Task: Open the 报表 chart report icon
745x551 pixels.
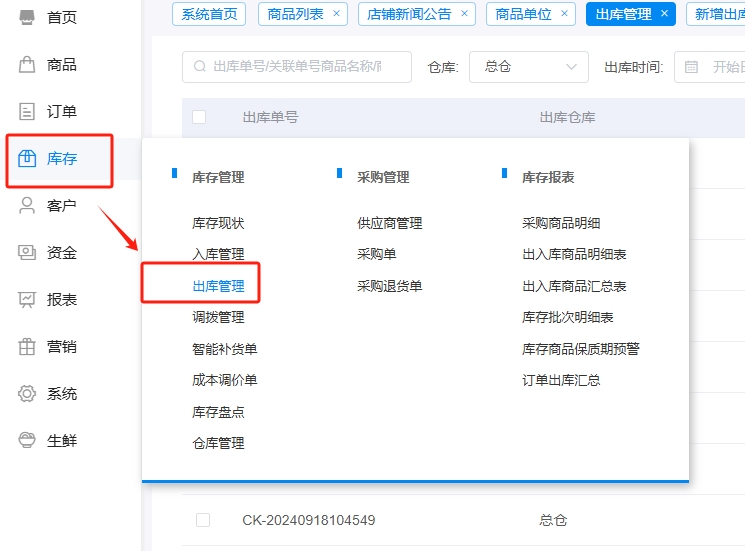Action: pos(27,299)
